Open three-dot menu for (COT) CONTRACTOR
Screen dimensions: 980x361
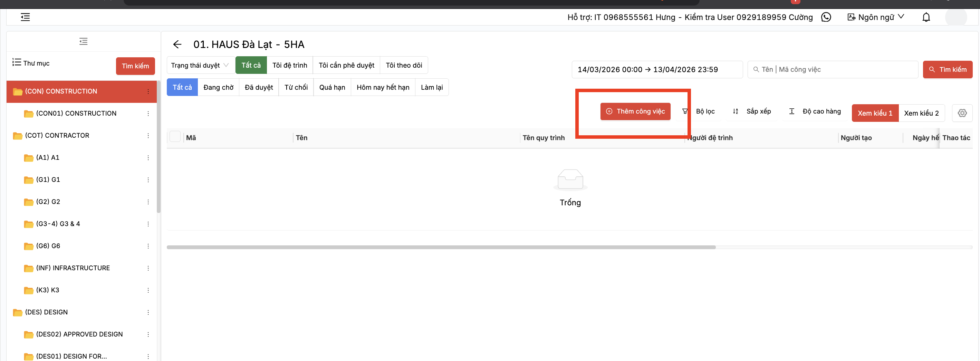(x=148, y=135)
